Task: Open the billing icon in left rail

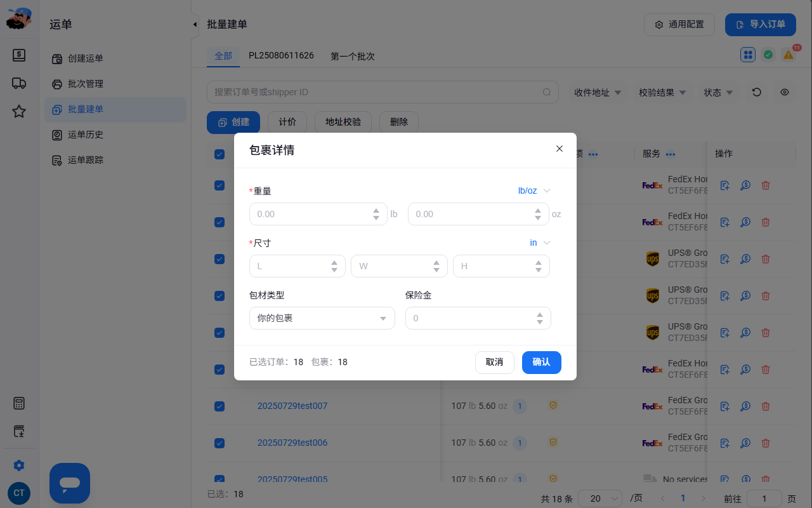Action: point(19,55)
